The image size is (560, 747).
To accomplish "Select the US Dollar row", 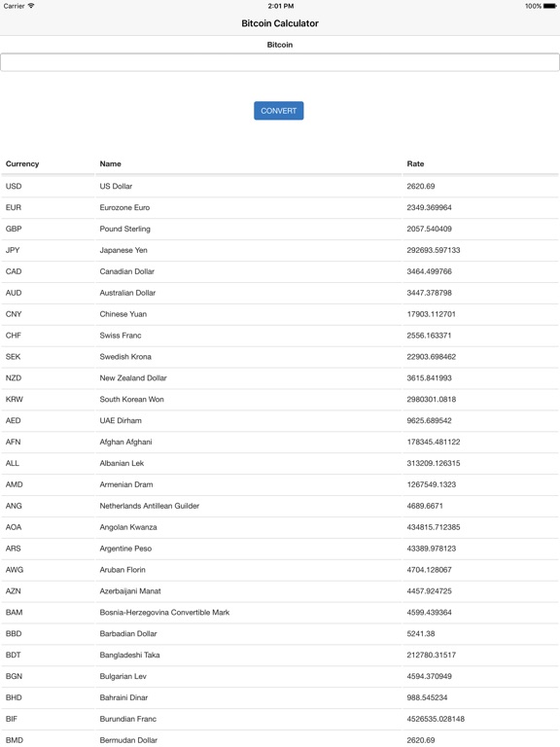I will coord(280,187).
